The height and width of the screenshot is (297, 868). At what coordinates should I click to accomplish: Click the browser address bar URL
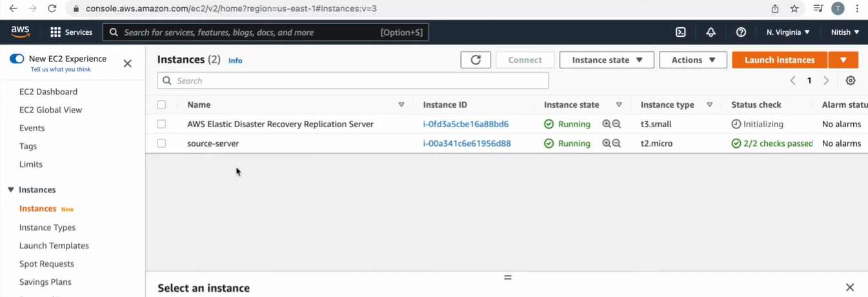point(231,9)
